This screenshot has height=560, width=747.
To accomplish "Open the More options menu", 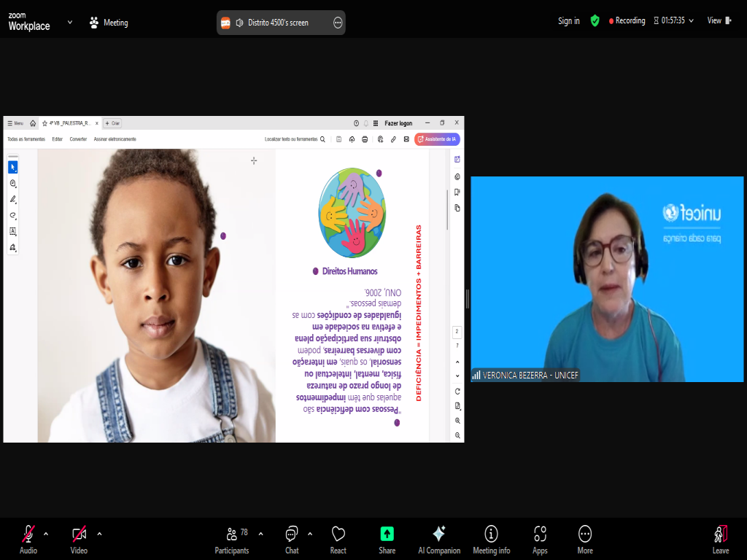I will coord(585,539).
